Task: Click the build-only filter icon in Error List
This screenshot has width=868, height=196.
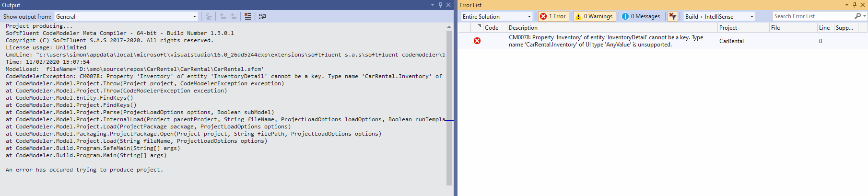Action: [673, 16]
